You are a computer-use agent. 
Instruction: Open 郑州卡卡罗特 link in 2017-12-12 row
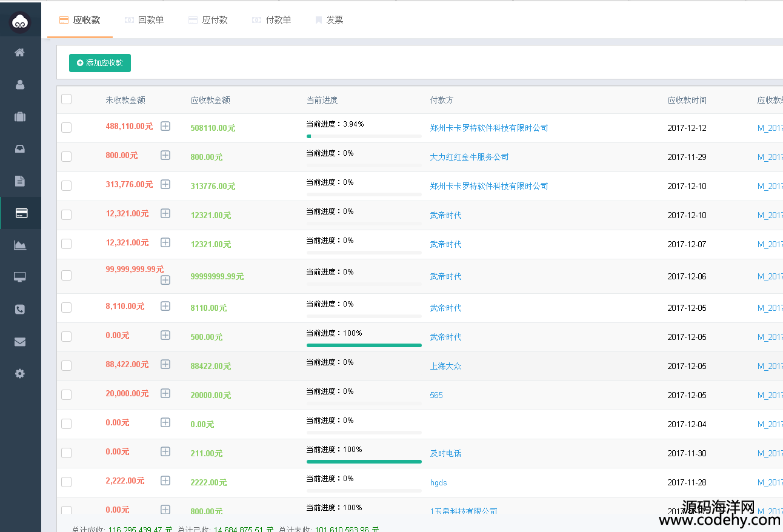(x=489, y=128)
